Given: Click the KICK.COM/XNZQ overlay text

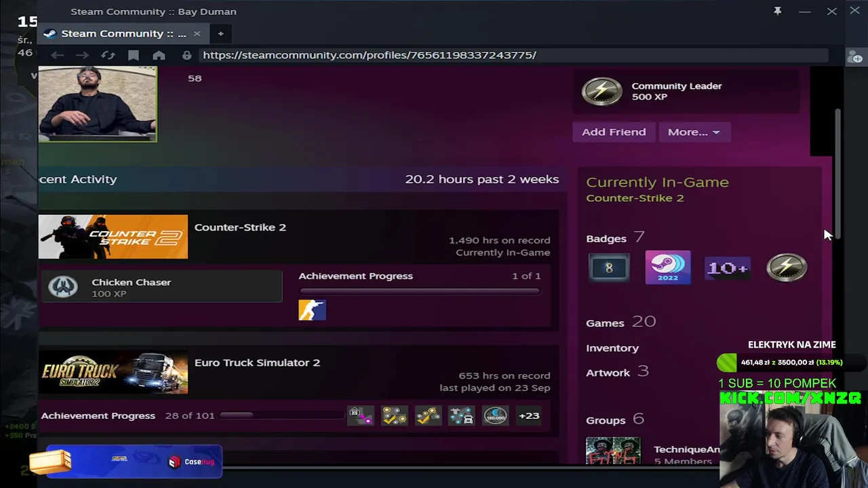Looking at the screenshot, I should coord(790,398).
